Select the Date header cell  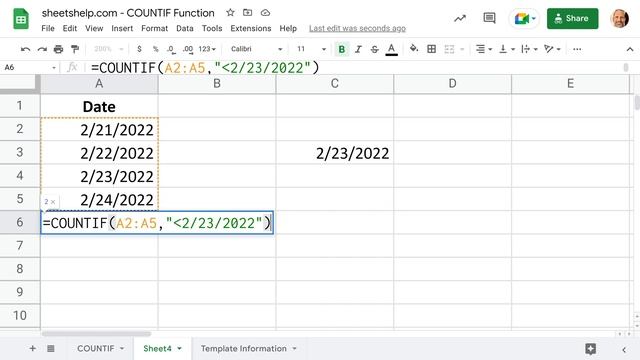pyautogui.click(x=99, y=106)
